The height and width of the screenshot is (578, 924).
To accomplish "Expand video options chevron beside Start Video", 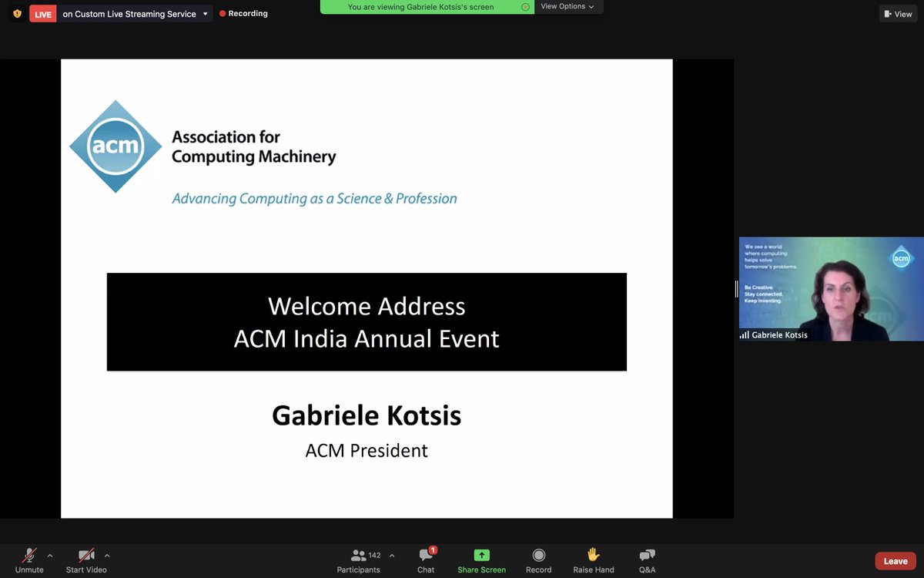I will coord(107,556).
